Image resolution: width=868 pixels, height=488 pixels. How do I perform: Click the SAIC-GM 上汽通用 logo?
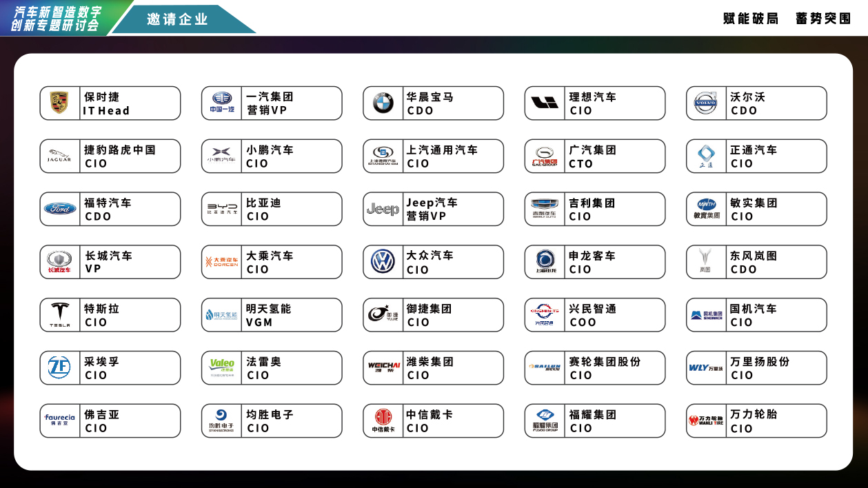(x=383, y=156)
